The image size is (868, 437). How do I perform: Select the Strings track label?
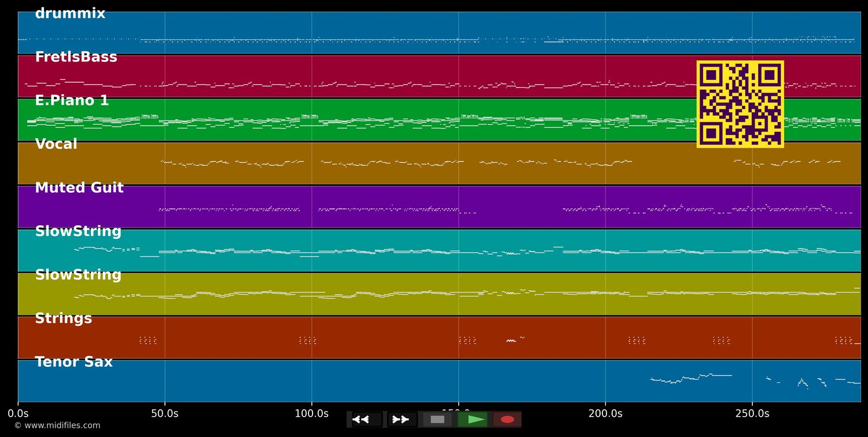tap(64, 318)
